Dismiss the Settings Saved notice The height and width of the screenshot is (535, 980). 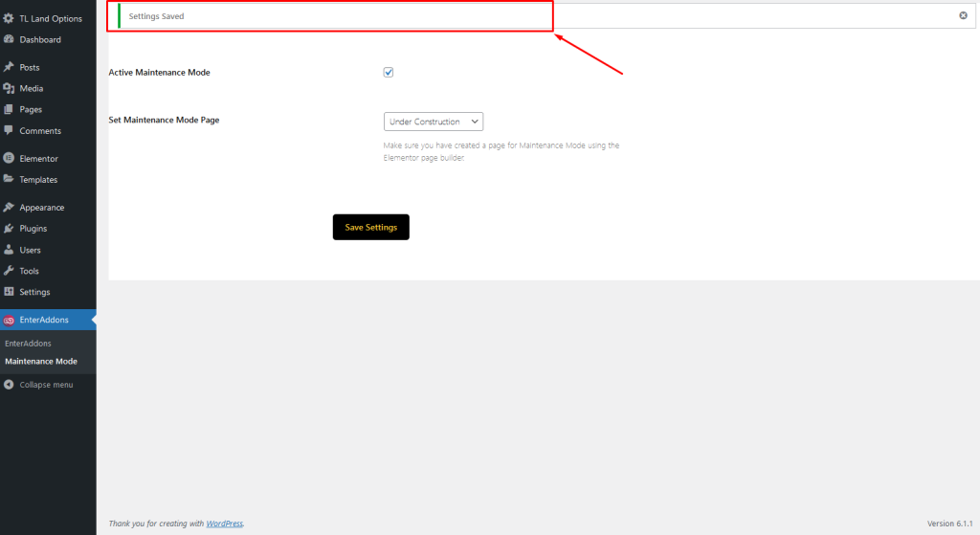[x=963, y=15]
